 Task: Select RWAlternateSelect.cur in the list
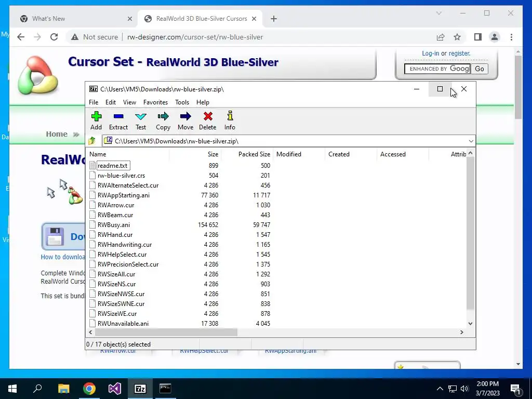click(x=128, y=185)
